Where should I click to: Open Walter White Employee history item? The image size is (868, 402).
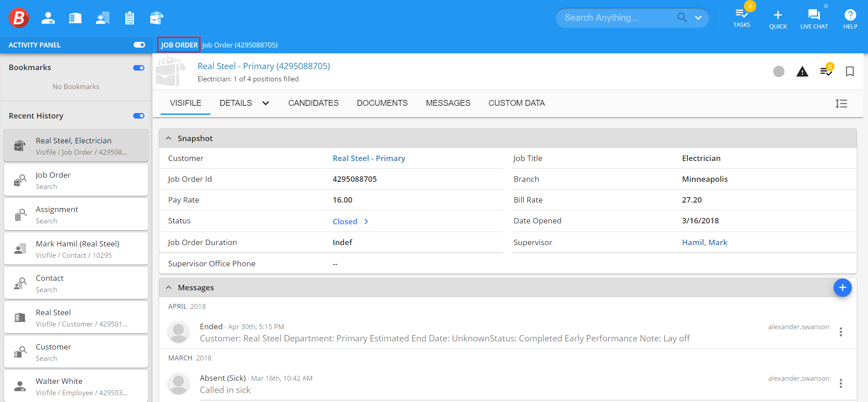pos(76,386)
